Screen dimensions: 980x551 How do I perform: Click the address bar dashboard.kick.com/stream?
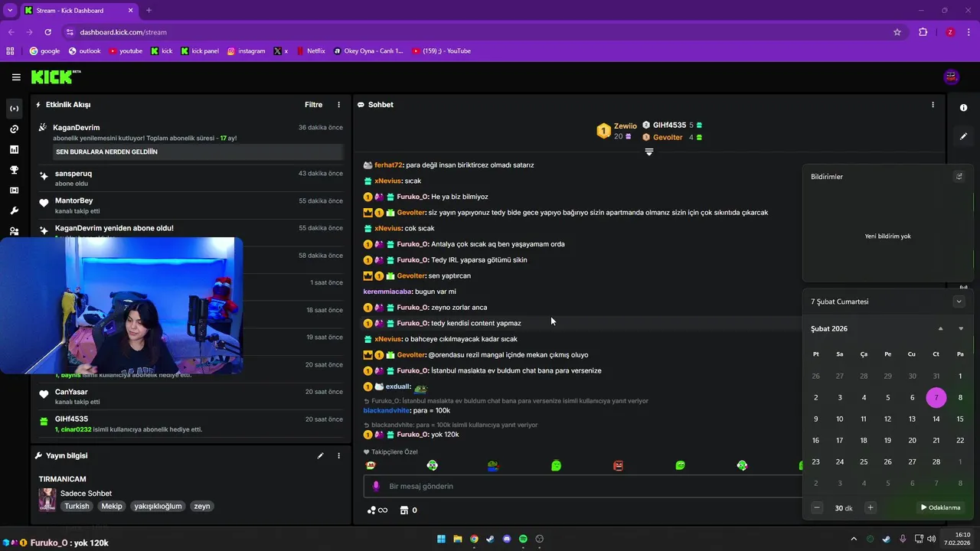coord(122,32)
